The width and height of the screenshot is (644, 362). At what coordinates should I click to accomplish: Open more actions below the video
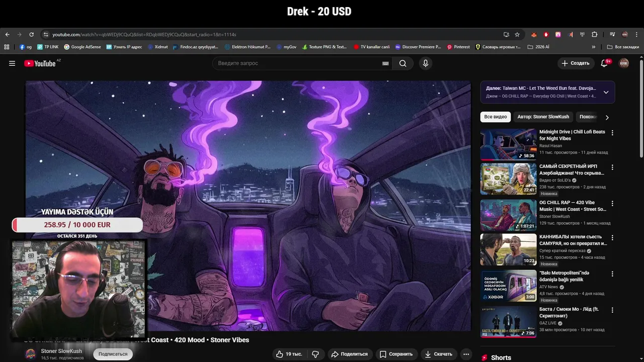pyautogui.click(x=466, y=354)
